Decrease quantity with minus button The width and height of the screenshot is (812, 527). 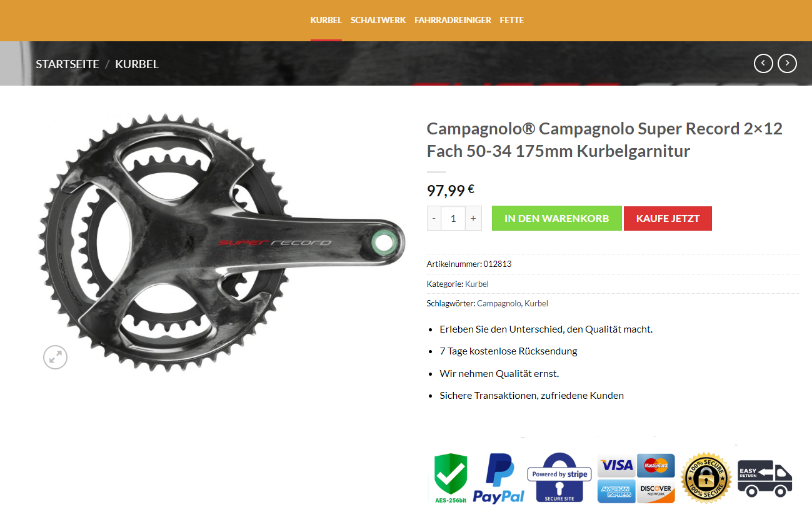click(x=434, y=218)
